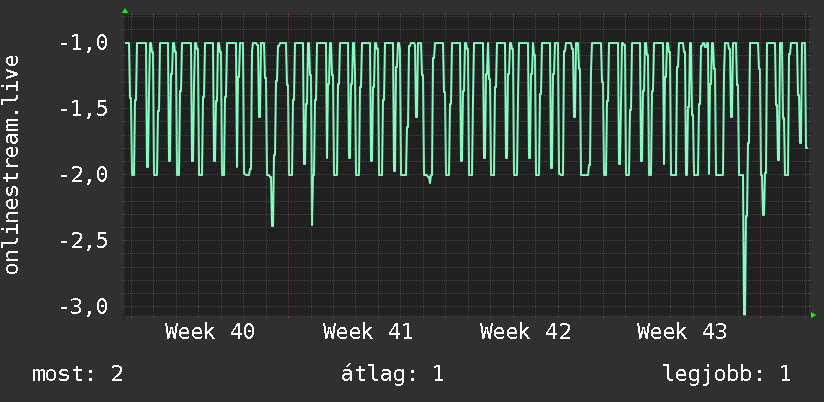This screenshot has height=402, width=824.
Task: Select the Week 40 axis label
Action: coord(210,332)
